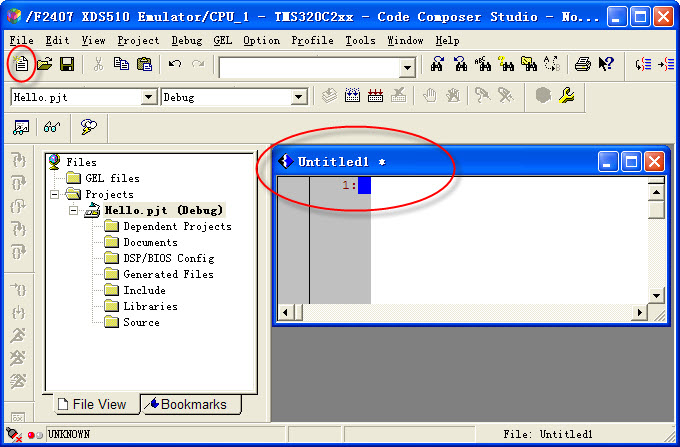
Task: Open the View menu
Action: pos(93,40)
